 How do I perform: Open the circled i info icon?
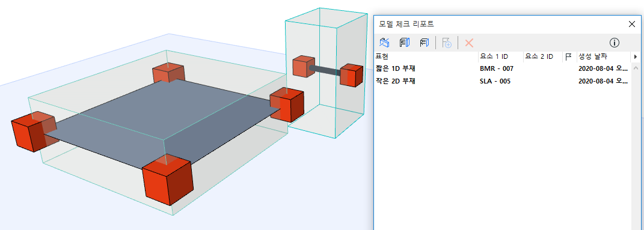coord(615,43)
